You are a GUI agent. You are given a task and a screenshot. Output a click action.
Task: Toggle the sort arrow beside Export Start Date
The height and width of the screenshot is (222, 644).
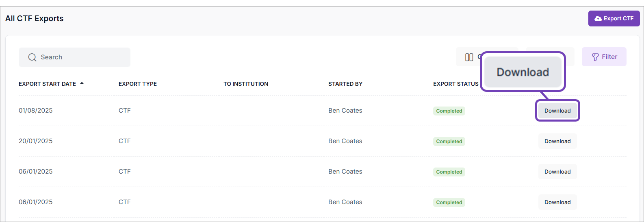82,83
